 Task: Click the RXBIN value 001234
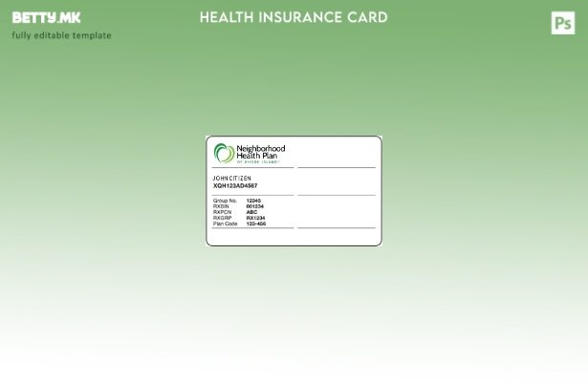coord(254,206)
